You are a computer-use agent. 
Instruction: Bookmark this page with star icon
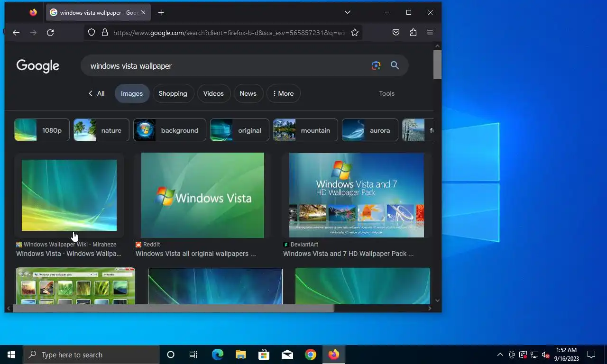[x=355, y=33]
